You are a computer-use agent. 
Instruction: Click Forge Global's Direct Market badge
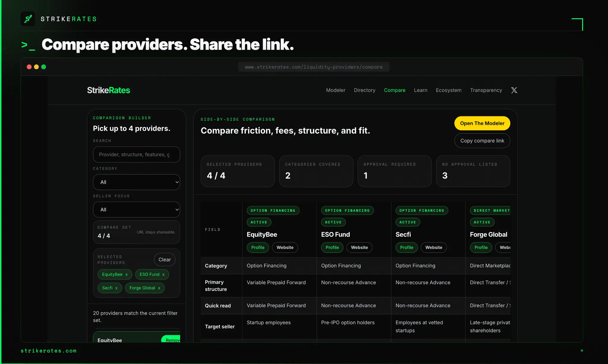click(490, 211)
